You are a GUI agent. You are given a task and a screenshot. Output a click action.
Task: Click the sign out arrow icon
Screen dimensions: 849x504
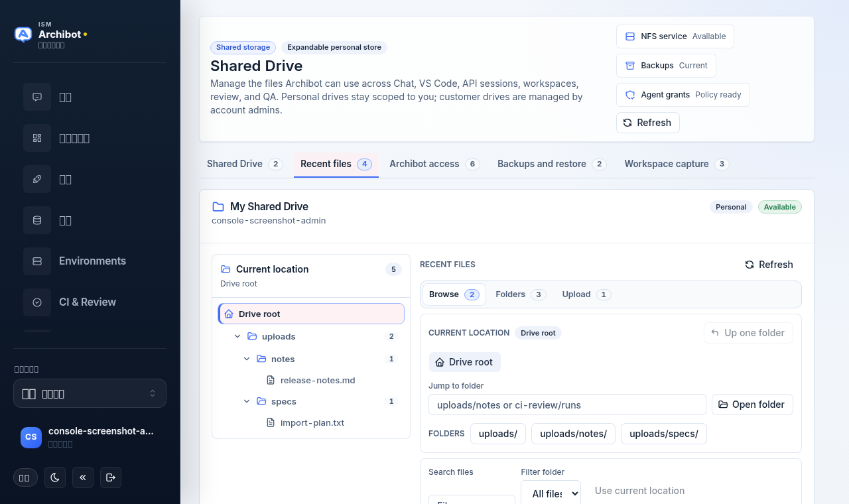(x=111, y=477)
